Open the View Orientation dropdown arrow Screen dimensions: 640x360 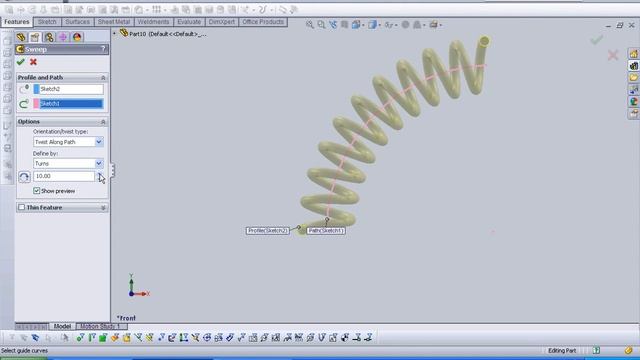[363, 25]
